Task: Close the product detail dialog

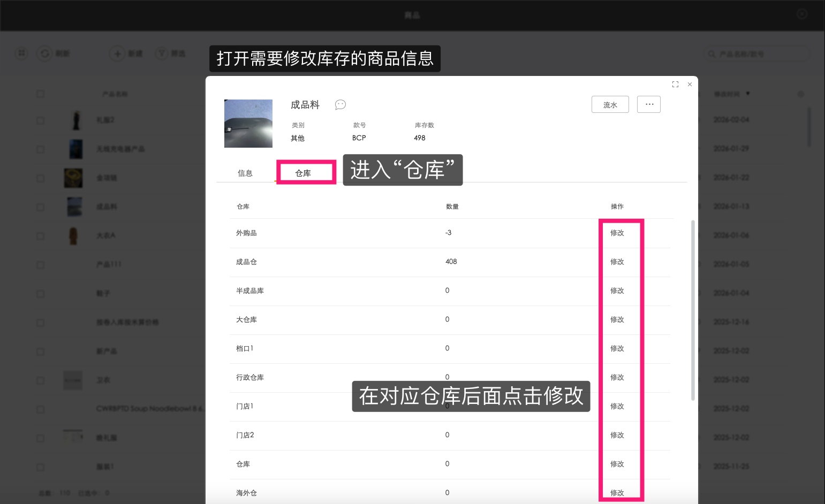Action: pos(690,84)
